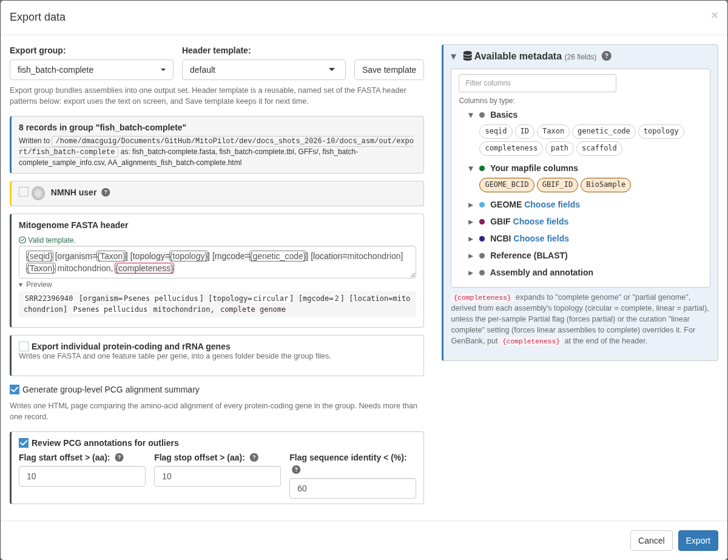728x560 pixels.
Task: Uncheck Review PCG annotations for outliers
Action: [24, 443]
